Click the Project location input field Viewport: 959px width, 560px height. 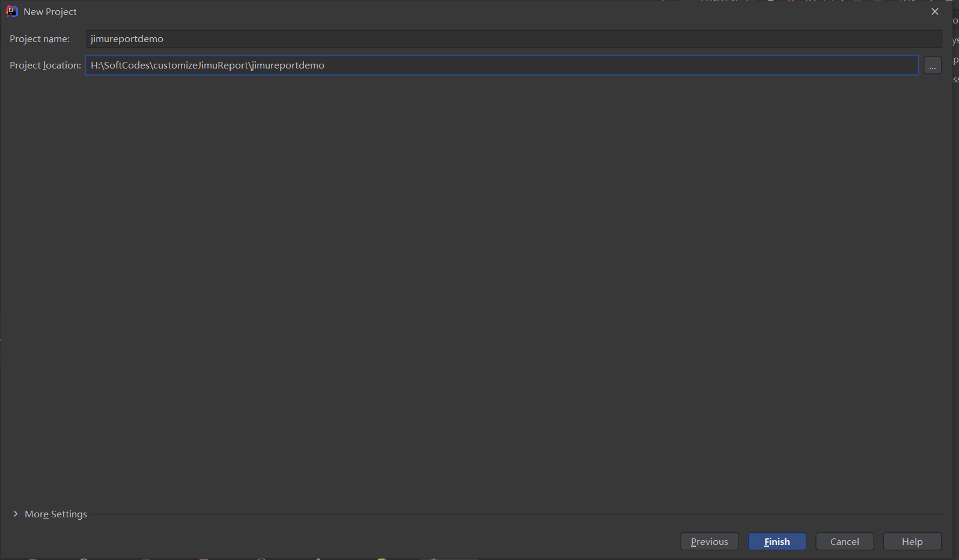point(502,65)
